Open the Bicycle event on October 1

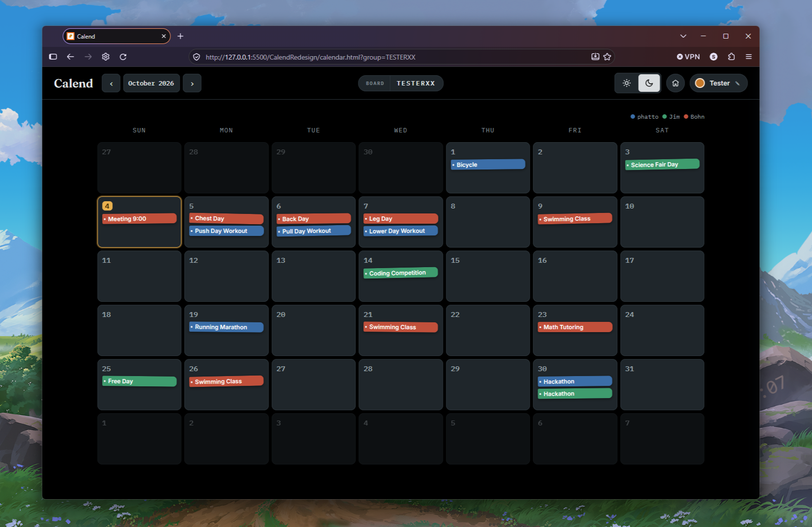tap(488, 165)
